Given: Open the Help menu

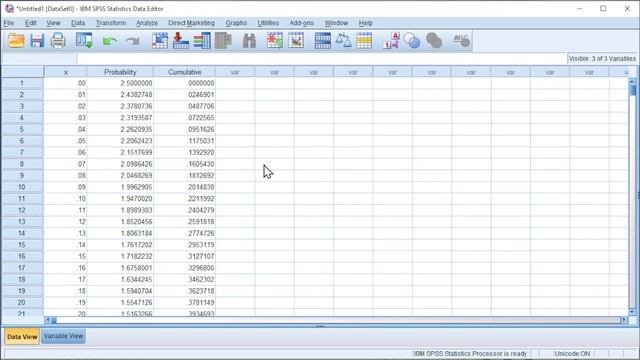Looking at the screenshot, I should pos(365,23).
